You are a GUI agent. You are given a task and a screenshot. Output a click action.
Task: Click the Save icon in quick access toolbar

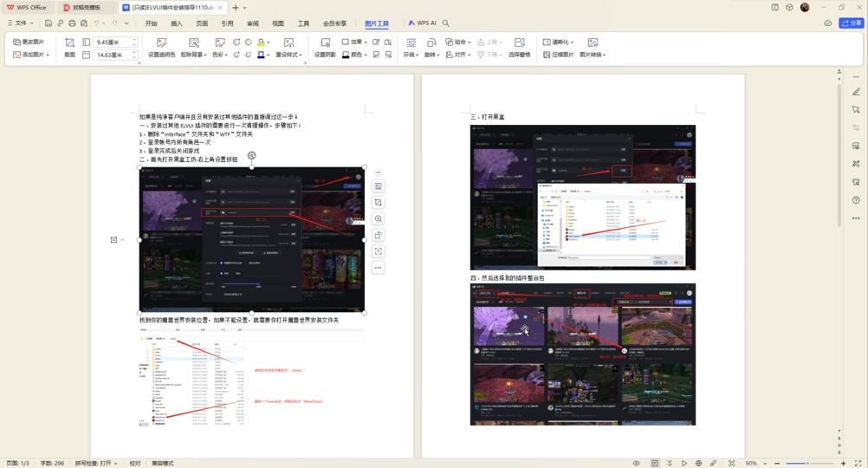click(49, 23)
